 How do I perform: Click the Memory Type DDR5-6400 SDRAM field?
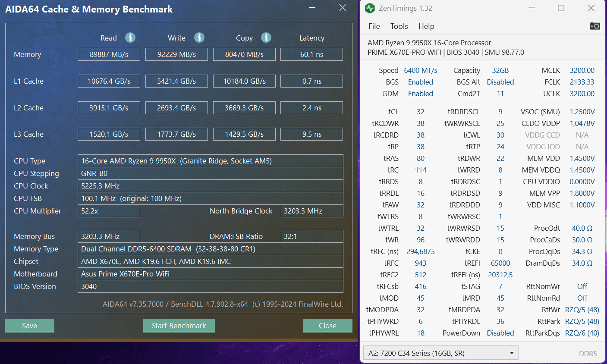click(x=211, y=249)
